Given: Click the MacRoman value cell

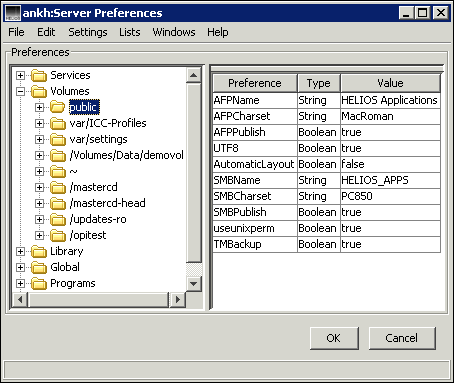Looking at the screenshot, I should point(390,116).
